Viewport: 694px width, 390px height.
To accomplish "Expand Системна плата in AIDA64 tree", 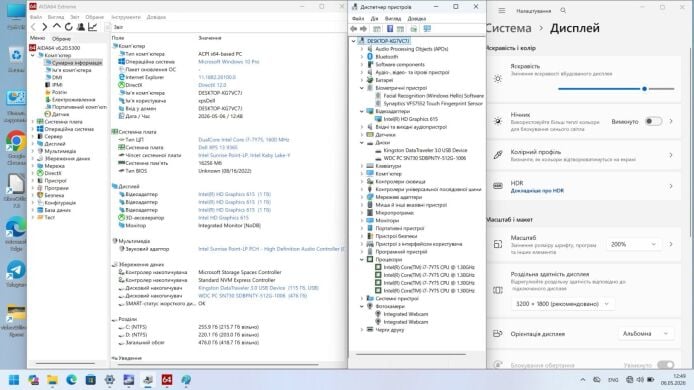I will [33, 122].
